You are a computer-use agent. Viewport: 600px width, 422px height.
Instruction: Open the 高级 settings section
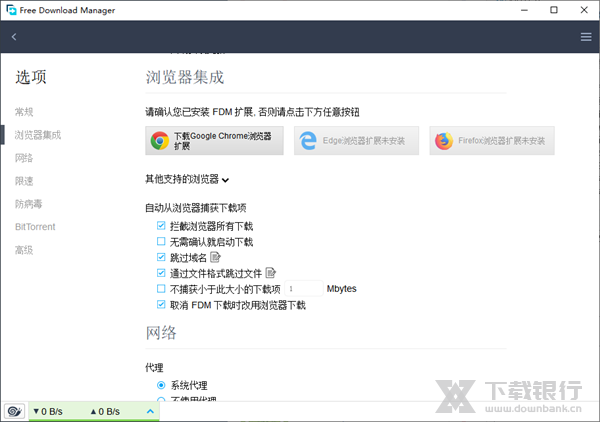[x=24, y=250]
